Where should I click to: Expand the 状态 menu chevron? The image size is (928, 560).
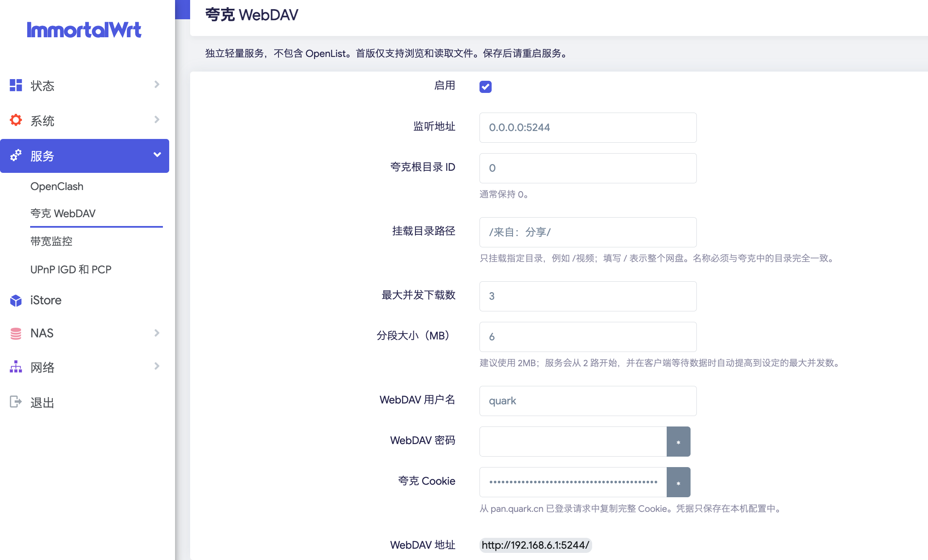[x=157, y=85]
